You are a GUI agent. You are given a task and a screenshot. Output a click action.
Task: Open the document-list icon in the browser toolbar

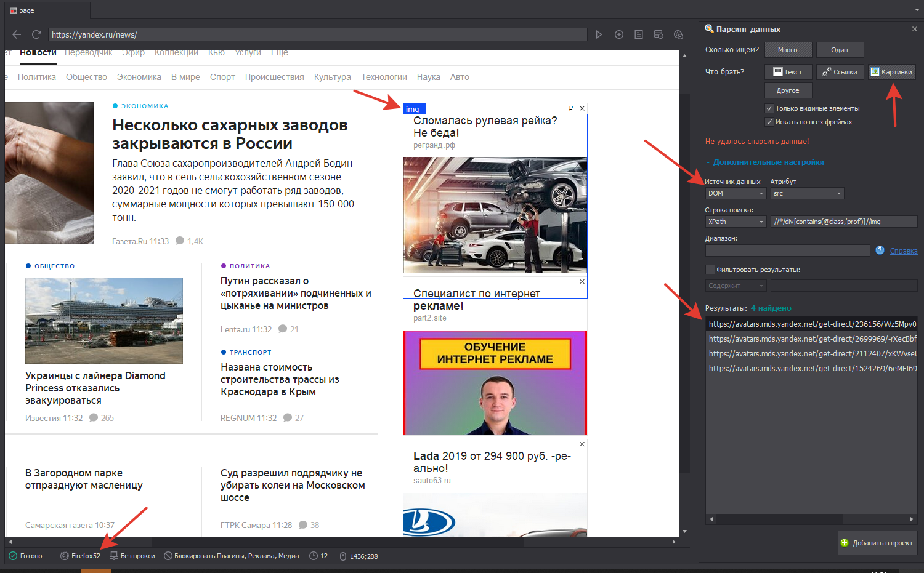pos(639,34)
